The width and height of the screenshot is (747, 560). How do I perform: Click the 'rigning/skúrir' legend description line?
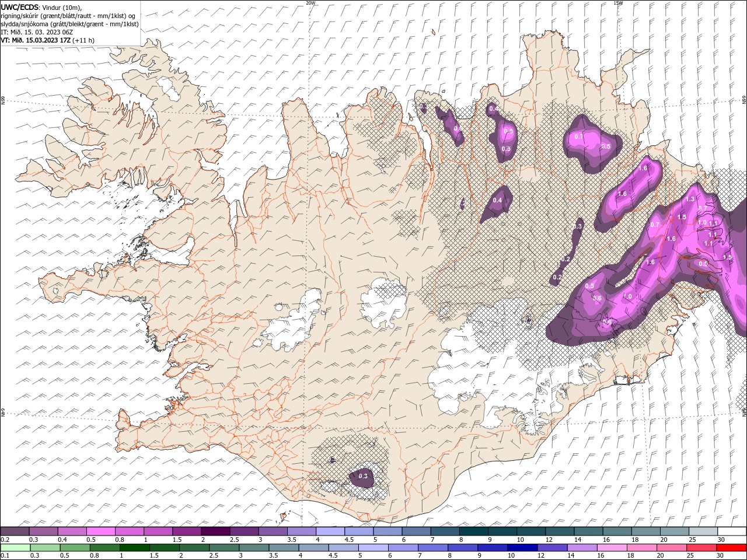click(x=69, y=15)
